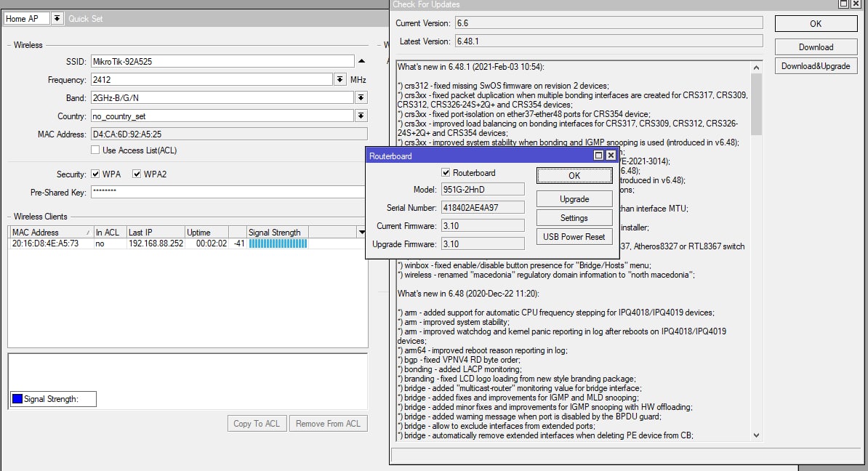Click OK in the Routerboard dialog
The image size is (868, 471).
[574, 175]
